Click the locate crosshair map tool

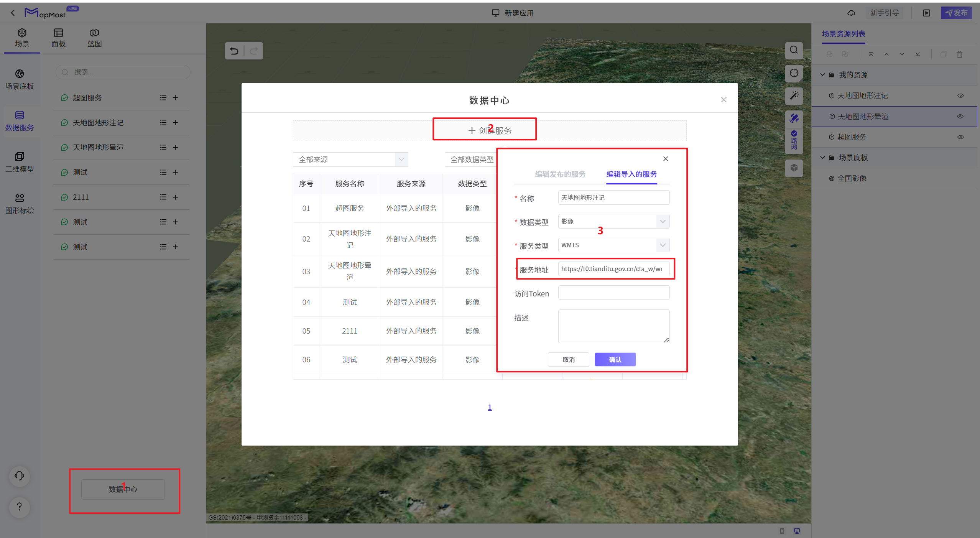[794, 73]
